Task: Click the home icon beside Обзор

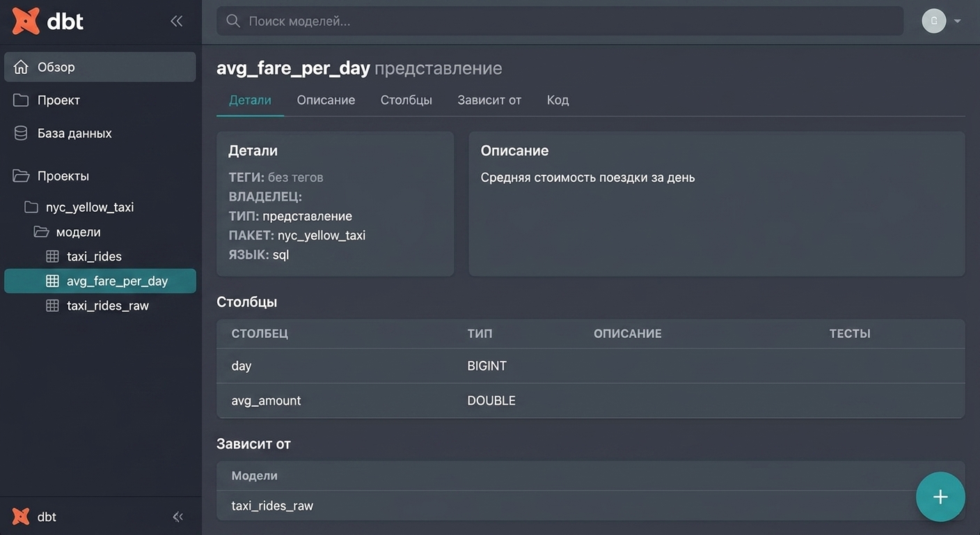Action: 21,67
